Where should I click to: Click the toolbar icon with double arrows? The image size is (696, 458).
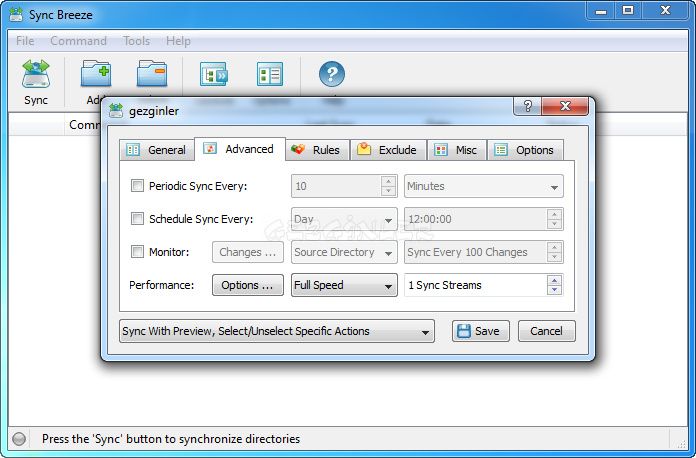(214, 74)
